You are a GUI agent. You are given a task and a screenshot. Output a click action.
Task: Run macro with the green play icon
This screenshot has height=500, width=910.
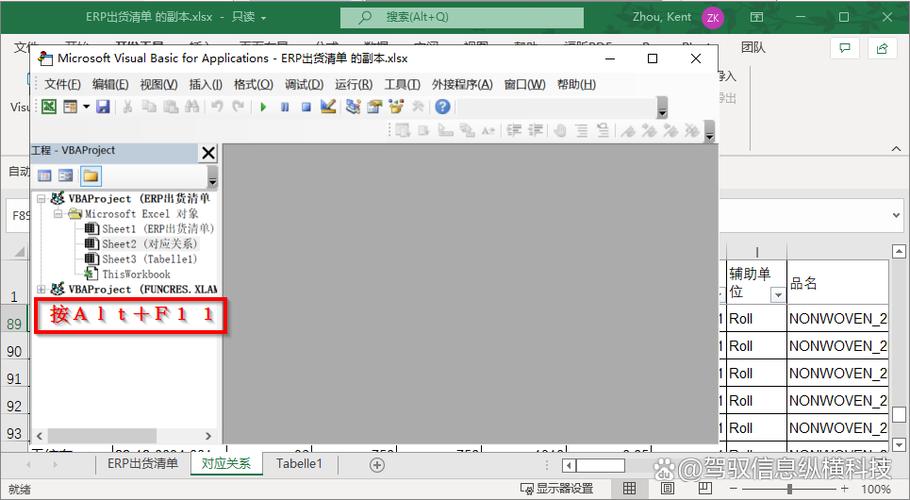tap(263, 107)
